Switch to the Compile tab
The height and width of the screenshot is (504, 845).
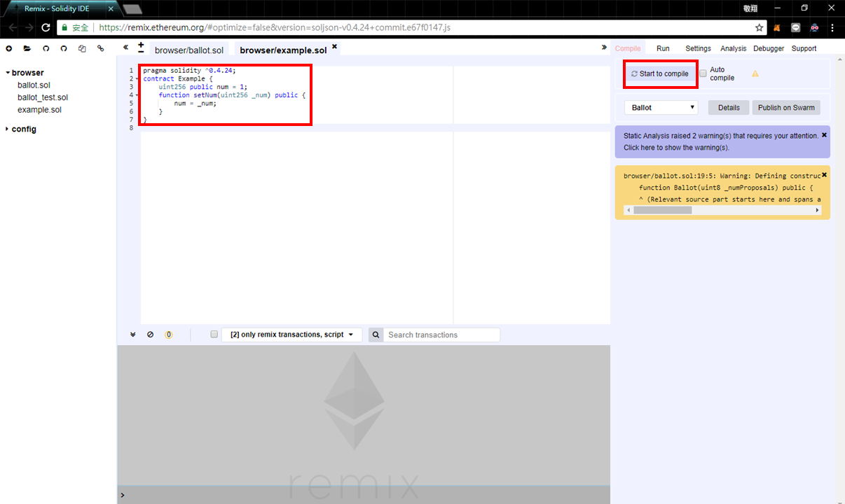628,48
